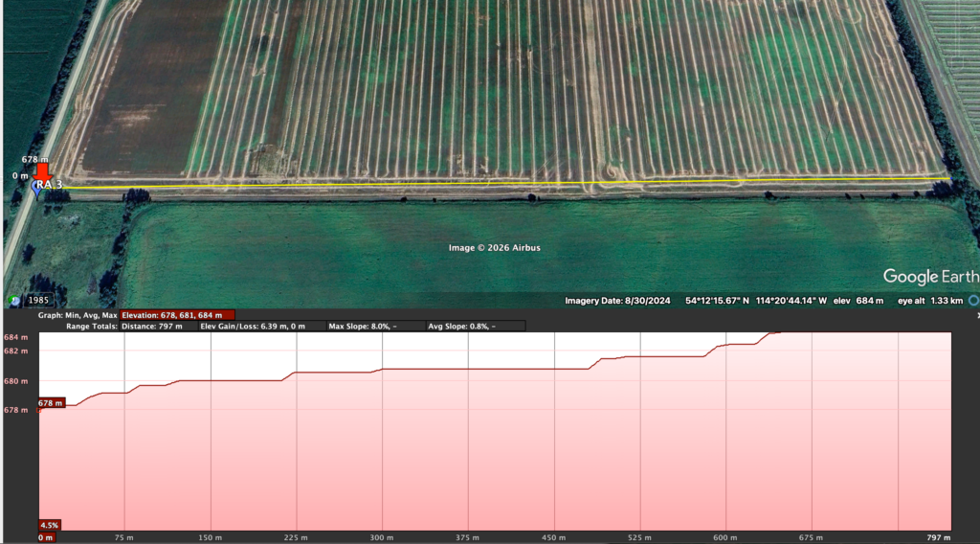Image resolution: width=980 pixels, height=544 pixels.
Task: Open the 1985 historical imagery button
Action: 40,301
